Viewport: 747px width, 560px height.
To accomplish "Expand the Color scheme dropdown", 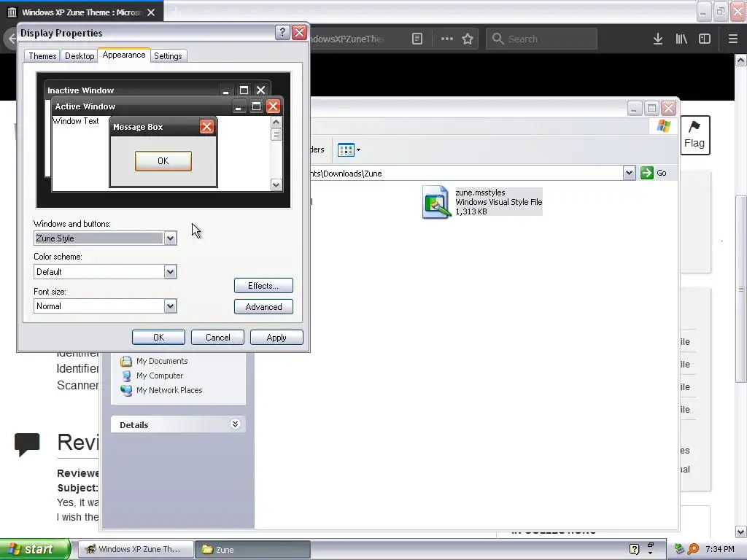I will click(170, 272).
